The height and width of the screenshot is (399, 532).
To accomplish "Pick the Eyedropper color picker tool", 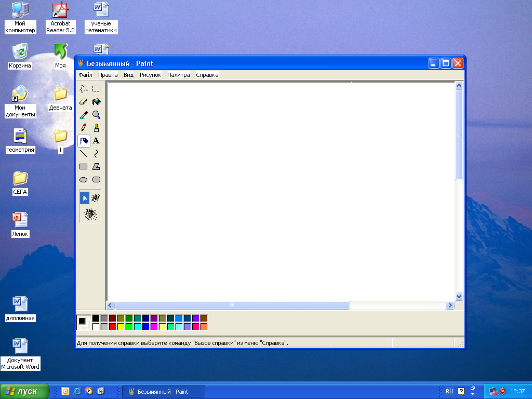I will tap(84, 115).
